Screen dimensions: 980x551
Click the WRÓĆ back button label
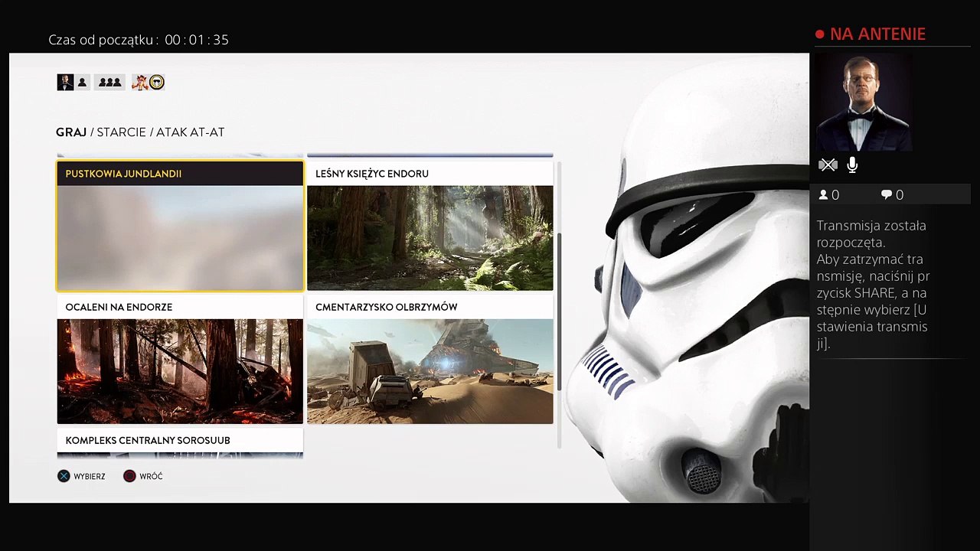(x=151, y=476)
